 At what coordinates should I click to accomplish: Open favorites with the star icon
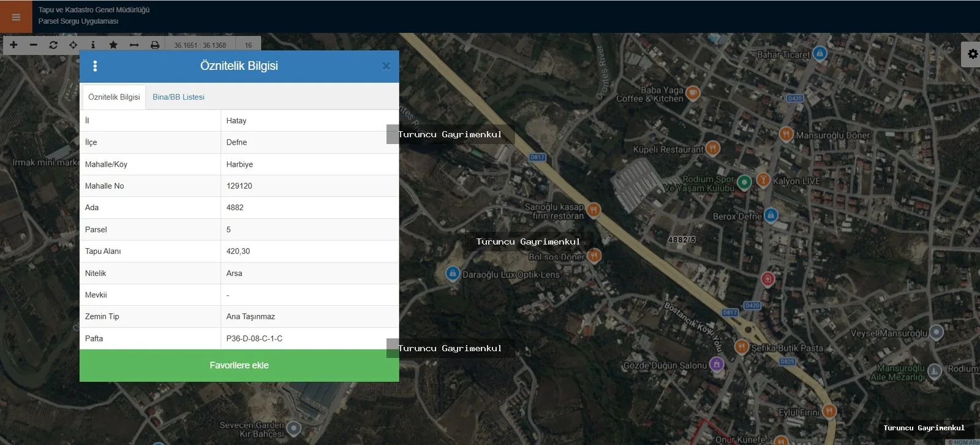click(113, 45)
